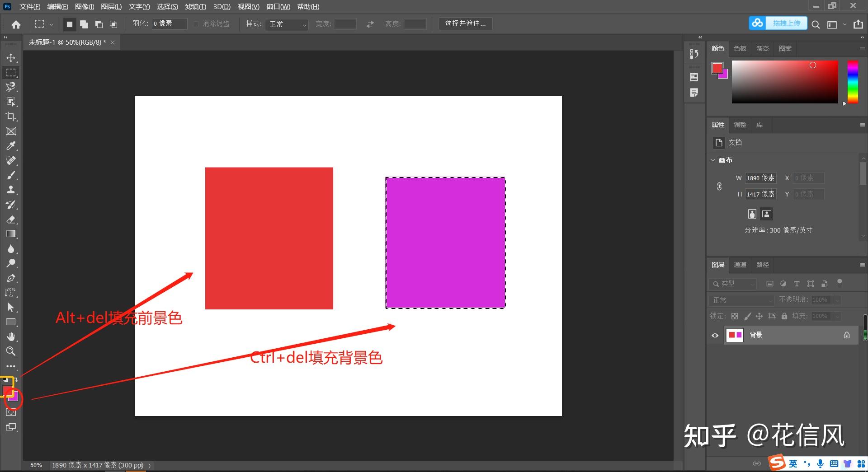Toggle lock transparent pixels
868x472 pixels.
coord(735,316)
